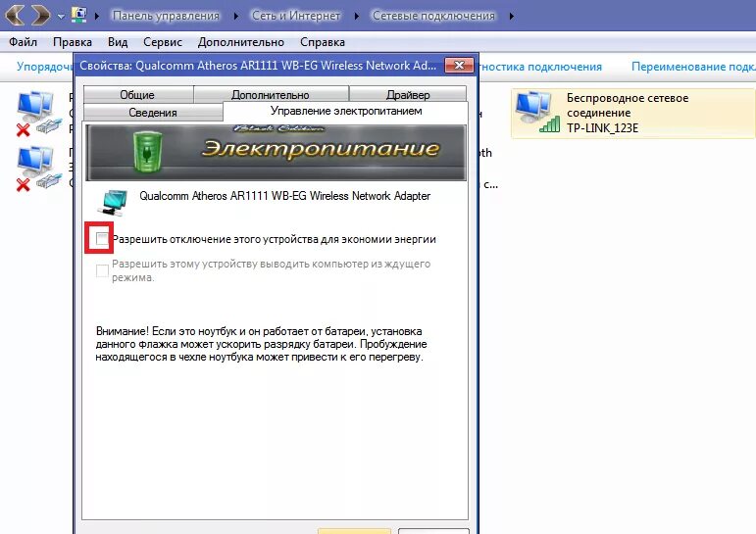Select the first disconnected network connection icon
This screenshot has height=534, width=756.
[x=37, y=114]
